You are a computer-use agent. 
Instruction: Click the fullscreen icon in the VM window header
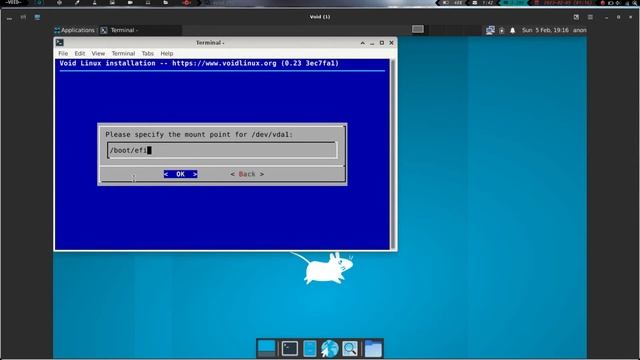(576, 17)
